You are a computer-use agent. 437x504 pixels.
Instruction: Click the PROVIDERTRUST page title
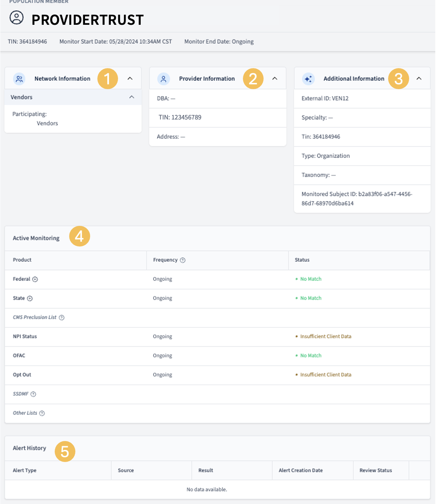[x=88, y=20]
